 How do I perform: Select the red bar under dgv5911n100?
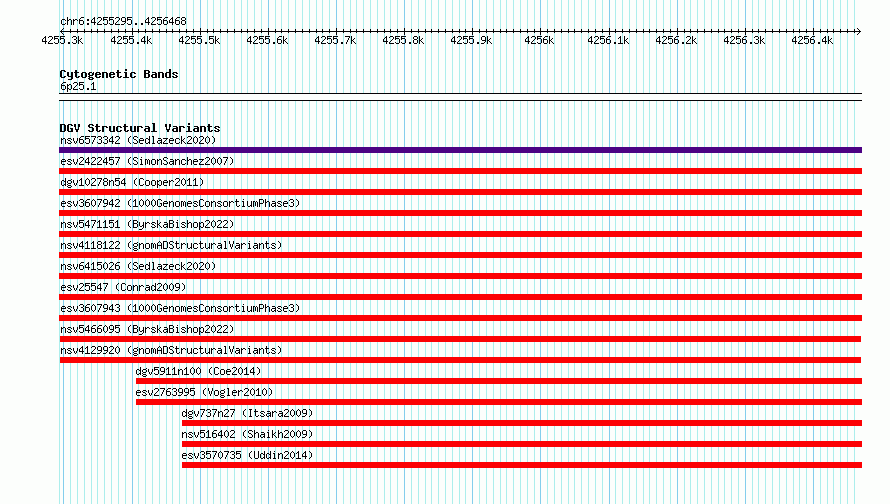click(x=499, y=381)
